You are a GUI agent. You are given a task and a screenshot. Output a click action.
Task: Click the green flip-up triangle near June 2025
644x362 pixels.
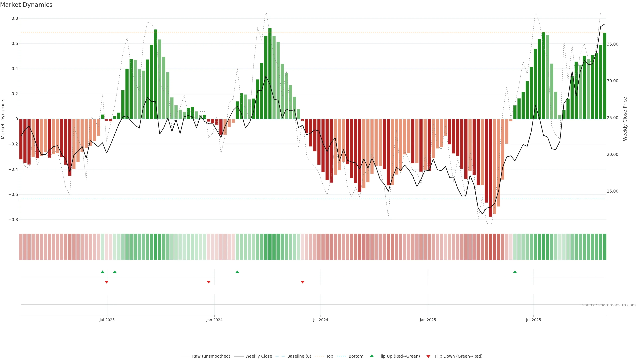pyautogui.click(x=515, y=272)
